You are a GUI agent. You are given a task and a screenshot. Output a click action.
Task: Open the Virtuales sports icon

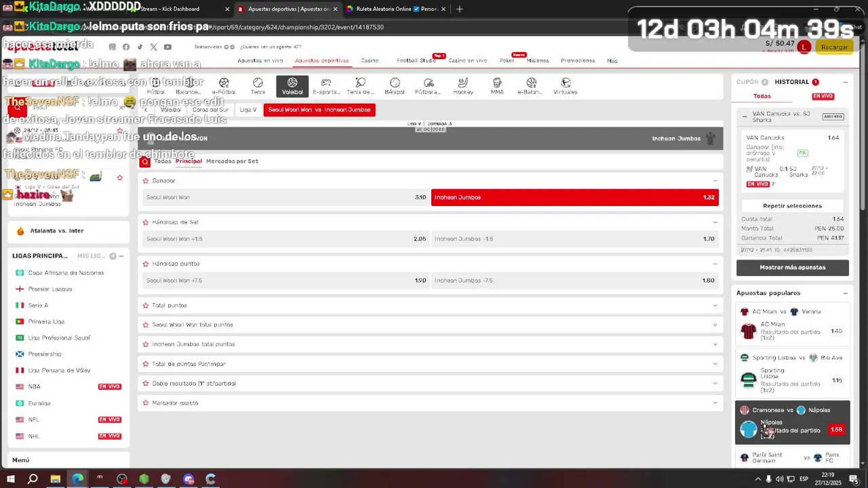565,86
